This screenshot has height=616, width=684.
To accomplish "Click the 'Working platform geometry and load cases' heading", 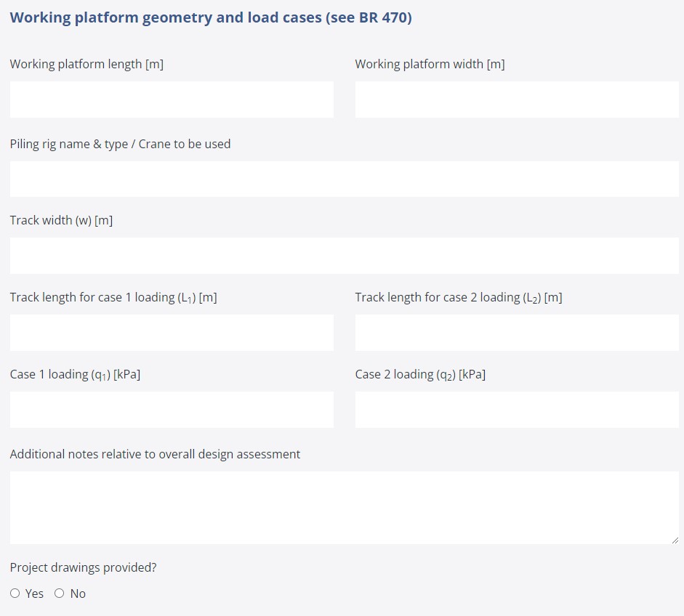I will click(x=211, y=17).
